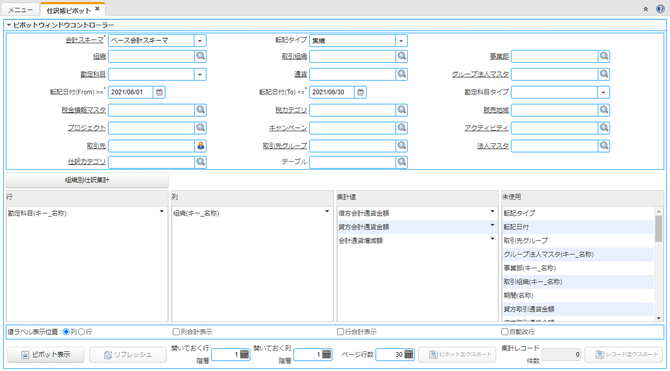Click the キャンペーン magnifier icon
This screenshot has width=670, height=371.
point(402,127)
